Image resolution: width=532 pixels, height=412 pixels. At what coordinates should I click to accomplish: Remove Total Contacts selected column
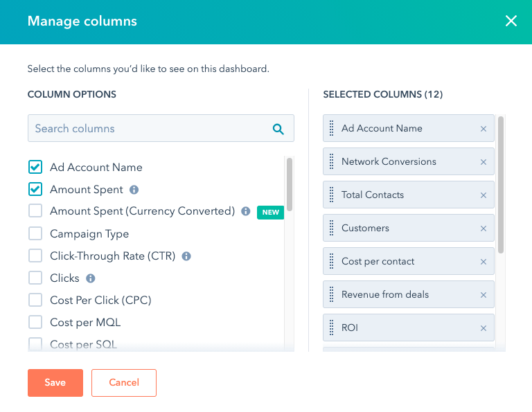[x=484, y=195]
